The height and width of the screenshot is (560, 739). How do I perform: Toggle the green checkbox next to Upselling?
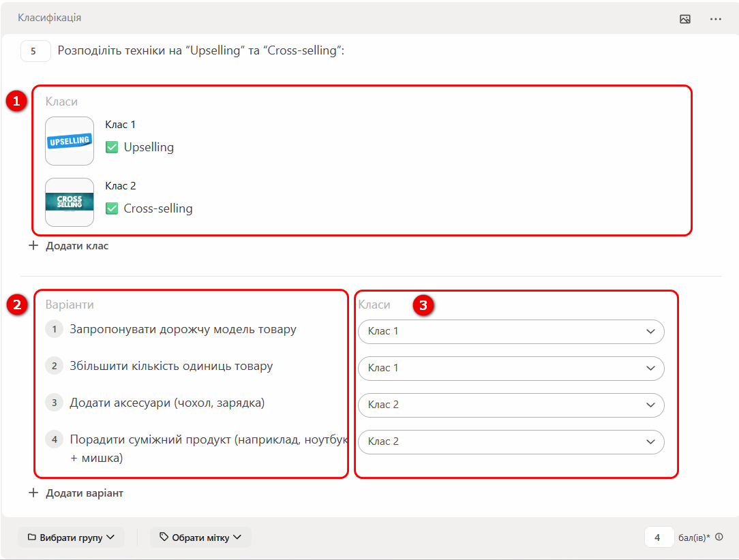[112, 147]
